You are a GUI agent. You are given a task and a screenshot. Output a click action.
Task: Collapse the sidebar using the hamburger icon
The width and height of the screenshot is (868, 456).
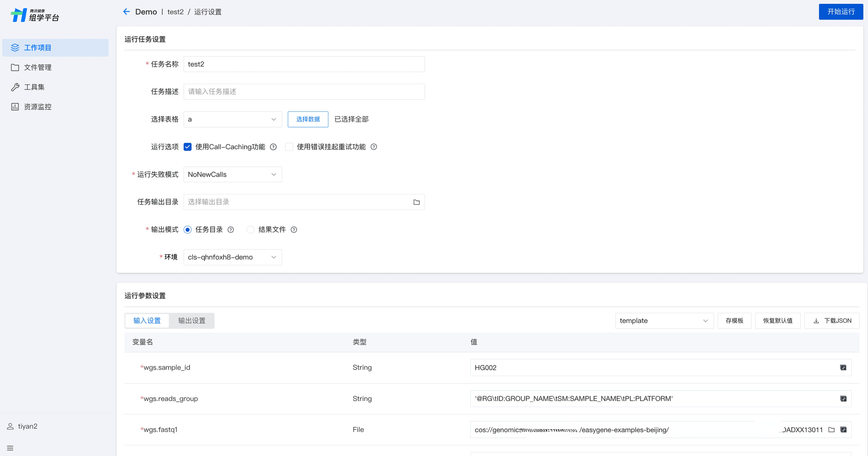(x=10, y=448)
